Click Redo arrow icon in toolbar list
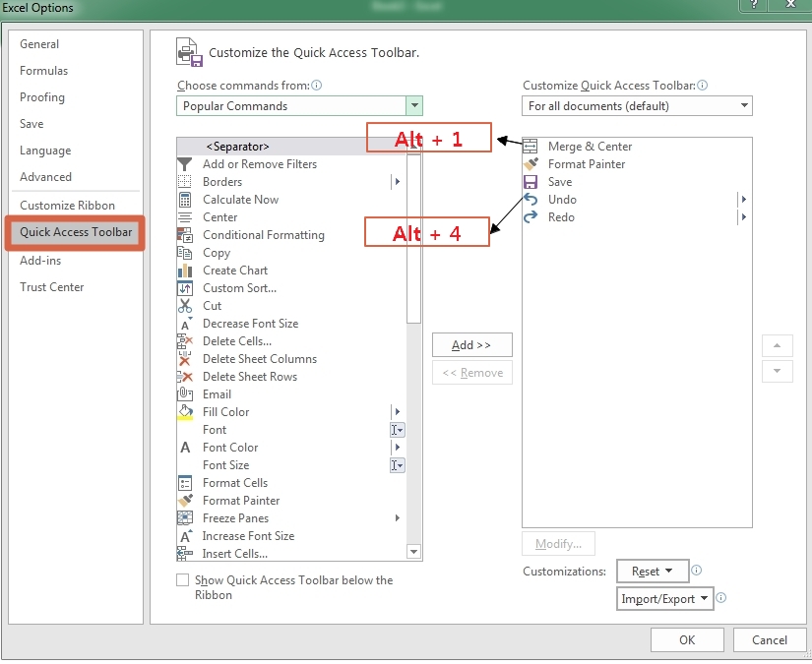The image size is (812, 664). coord(531,217)
